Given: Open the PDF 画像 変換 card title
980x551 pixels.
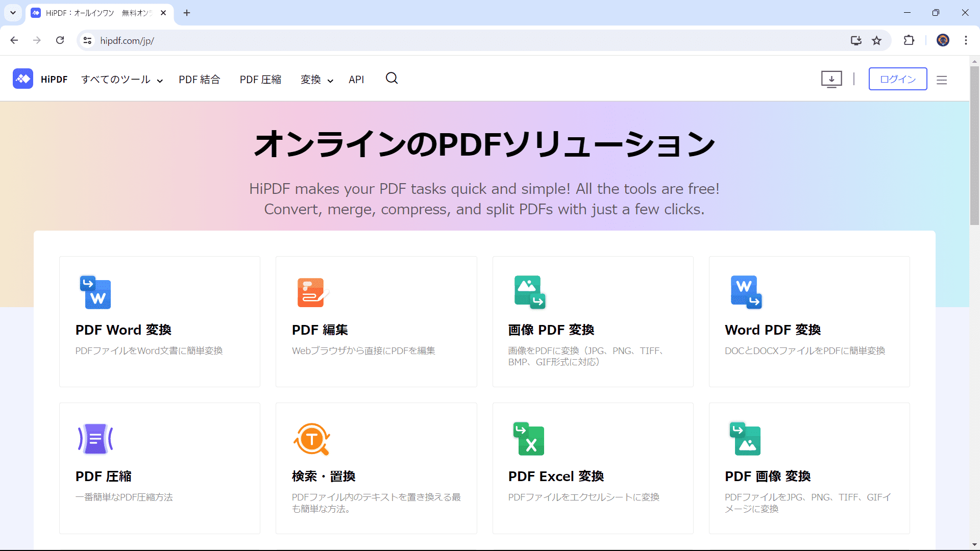Looking at the screenshot, I should 768,477.
